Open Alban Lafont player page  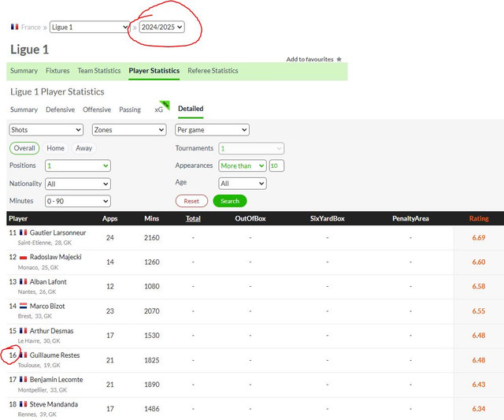(48, 282)
